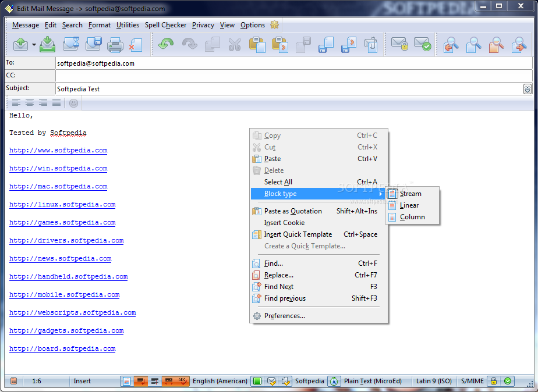The width and height of the screenshot is (538, 392).
Task: Open the smiley emoticon picker
Action: (x=73, y=103)
